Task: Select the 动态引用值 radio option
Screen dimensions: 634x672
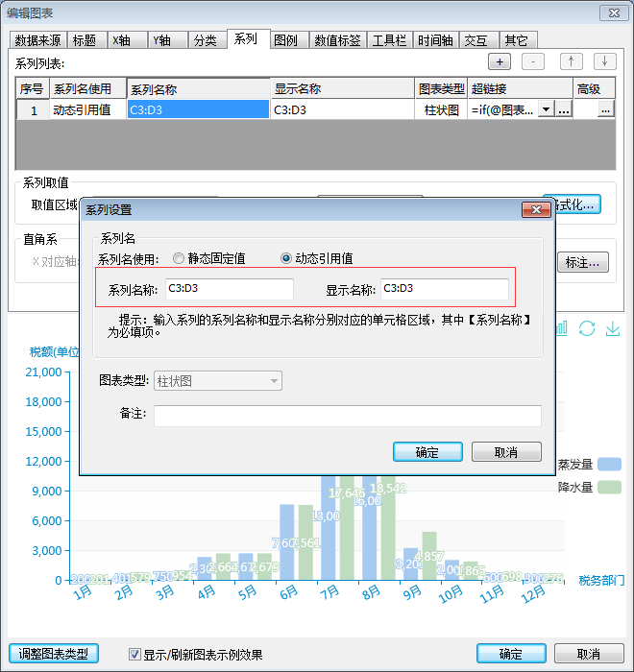Action: 285,258
